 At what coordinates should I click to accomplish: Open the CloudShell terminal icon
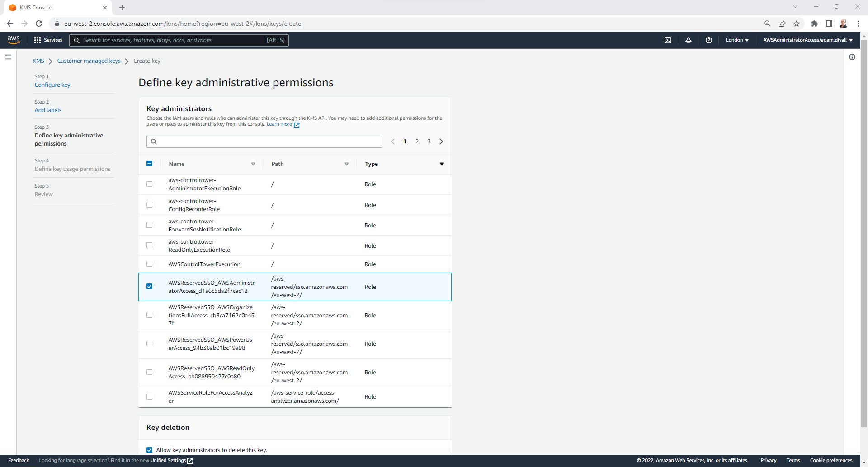click(668, 40)
